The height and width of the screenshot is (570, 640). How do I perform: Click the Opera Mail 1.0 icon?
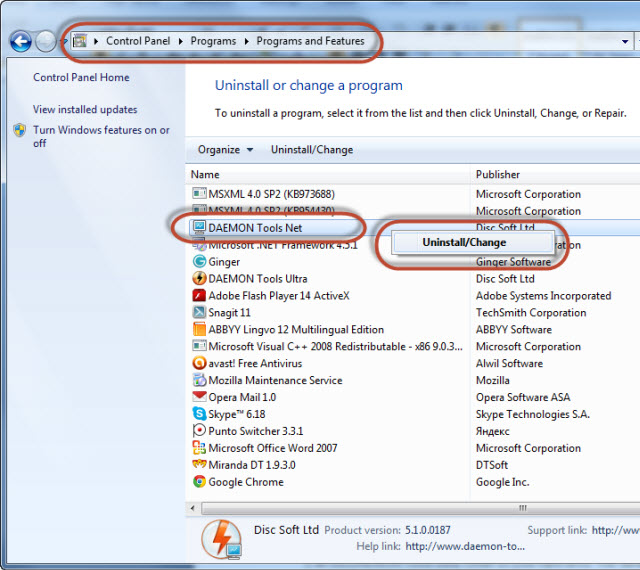coord(199,396)
